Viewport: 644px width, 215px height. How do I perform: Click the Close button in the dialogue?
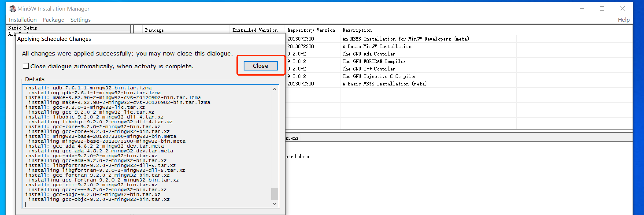pos(260,66)
